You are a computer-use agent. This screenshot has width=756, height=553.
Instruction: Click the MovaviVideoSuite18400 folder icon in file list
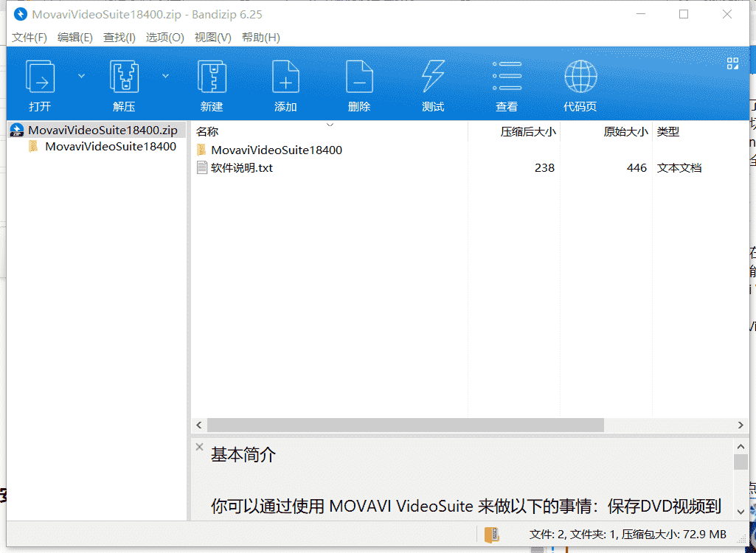pos(201,150)
